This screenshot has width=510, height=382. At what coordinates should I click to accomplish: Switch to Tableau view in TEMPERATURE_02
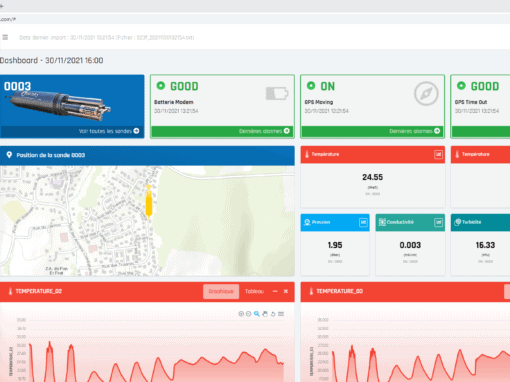pos(254,291)
